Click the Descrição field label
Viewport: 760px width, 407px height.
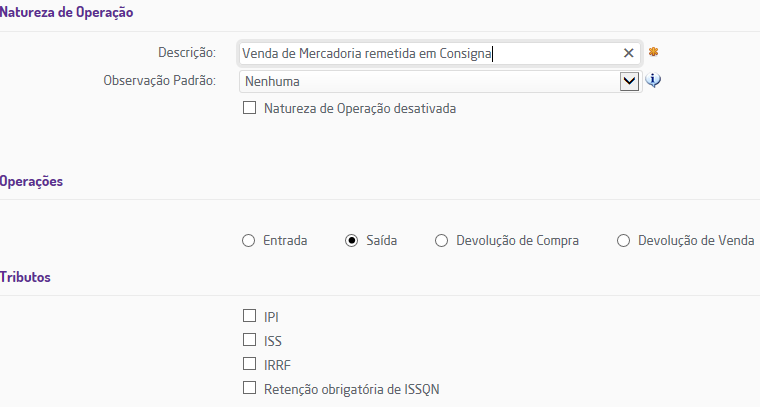pyautogui.click(x=187, y=52)
